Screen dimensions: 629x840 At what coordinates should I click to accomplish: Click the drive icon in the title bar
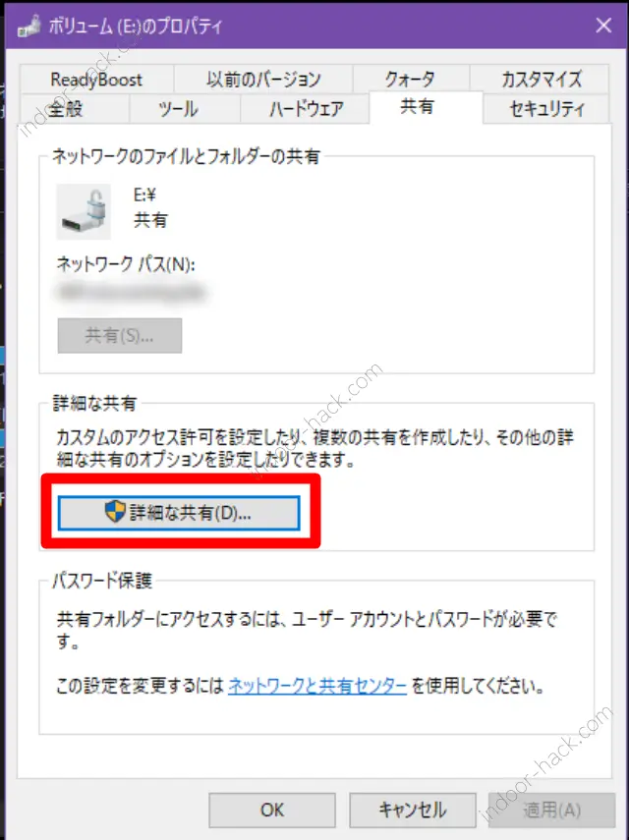29,26
